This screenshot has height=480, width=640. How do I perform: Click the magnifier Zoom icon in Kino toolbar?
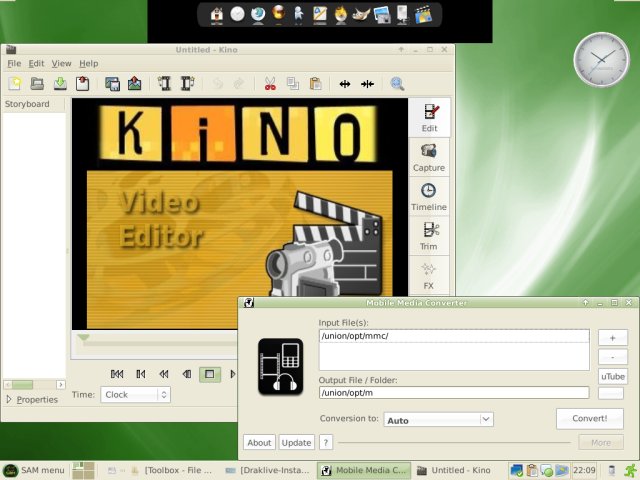click(397, 84)
